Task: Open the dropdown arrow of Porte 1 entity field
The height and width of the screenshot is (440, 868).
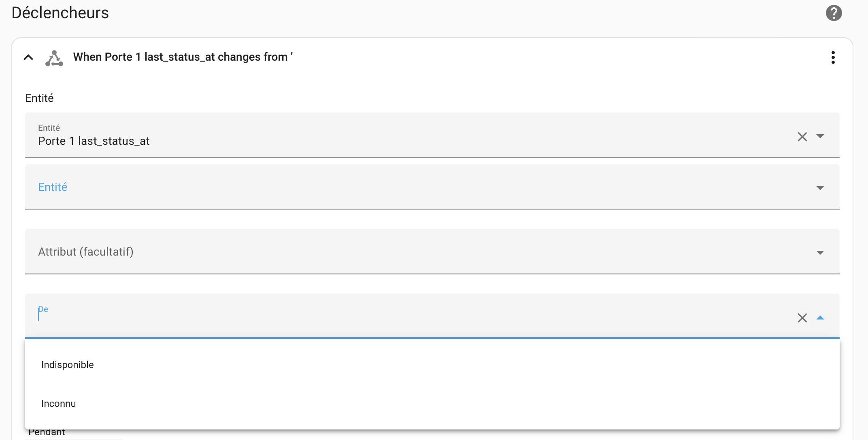Action: [820, 136]
